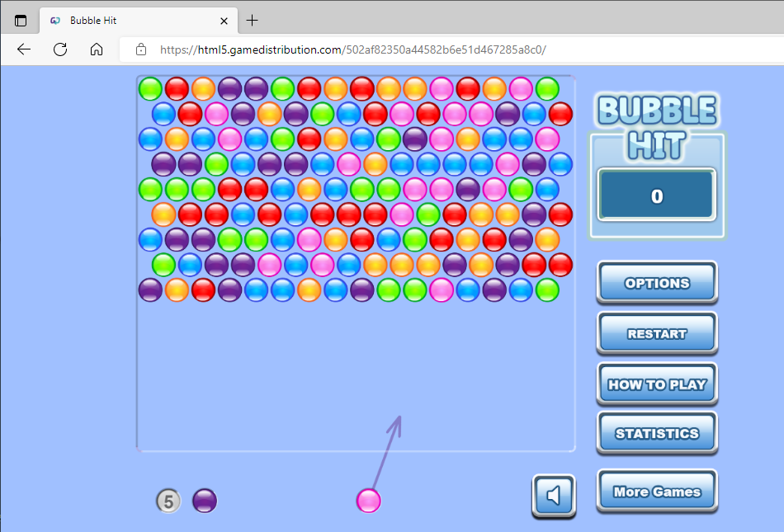The image size is (784, 532).
Task: Click the purple next-bubble preview
Action: click(205, 501)
